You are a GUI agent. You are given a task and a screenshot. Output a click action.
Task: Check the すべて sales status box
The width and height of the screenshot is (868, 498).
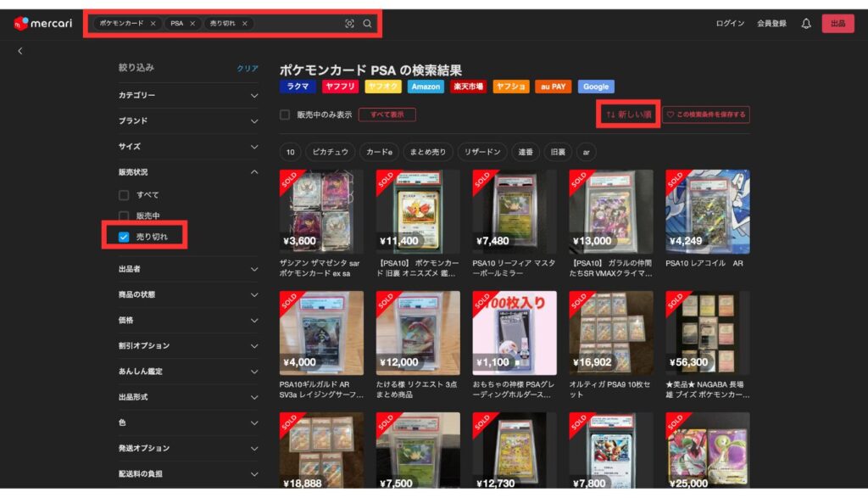coord(124,195)
